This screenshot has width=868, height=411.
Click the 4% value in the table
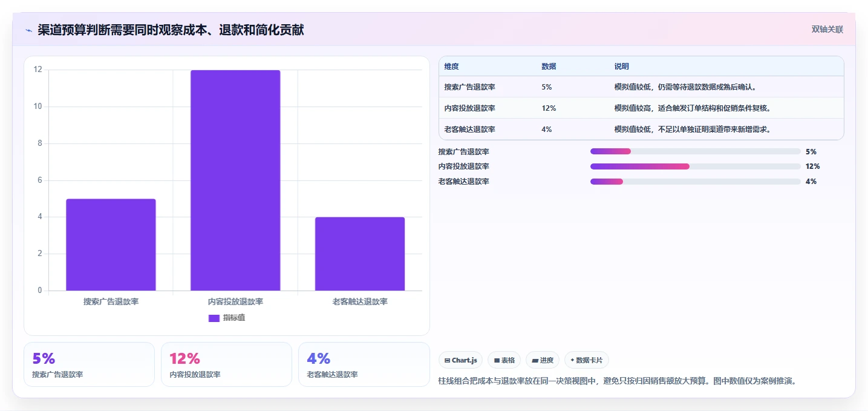click(x=547, y=130)
